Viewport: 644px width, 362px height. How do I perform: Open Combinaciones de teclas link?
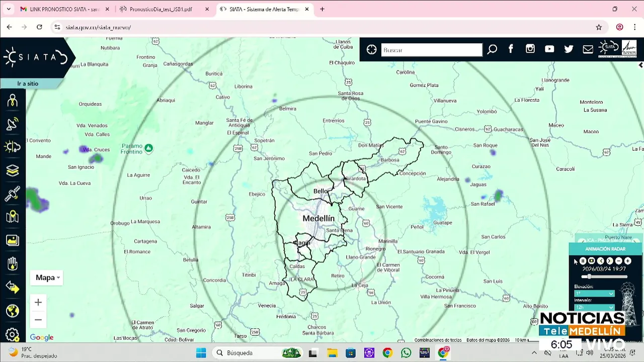pyautogui.click(x=438, y=340)
